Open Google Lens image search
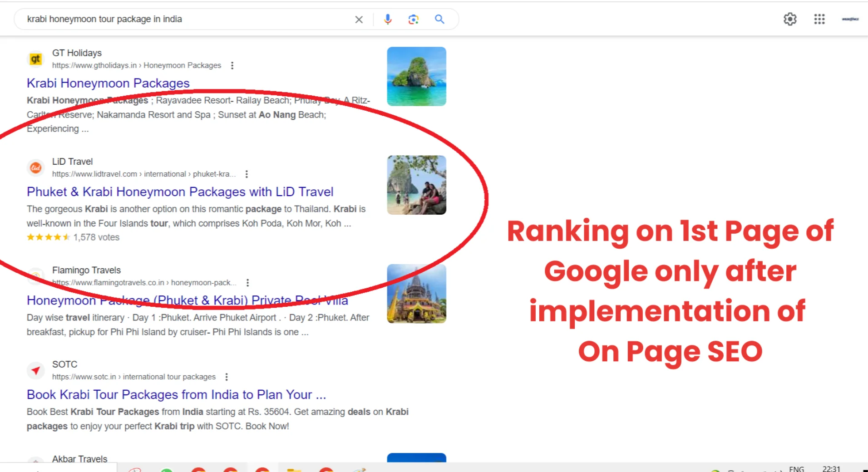 [413, 20]
